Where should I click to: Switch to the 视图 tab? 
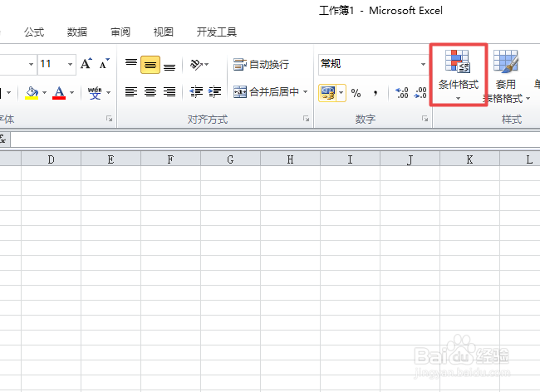pyautogui.click(x=163, y=32)
